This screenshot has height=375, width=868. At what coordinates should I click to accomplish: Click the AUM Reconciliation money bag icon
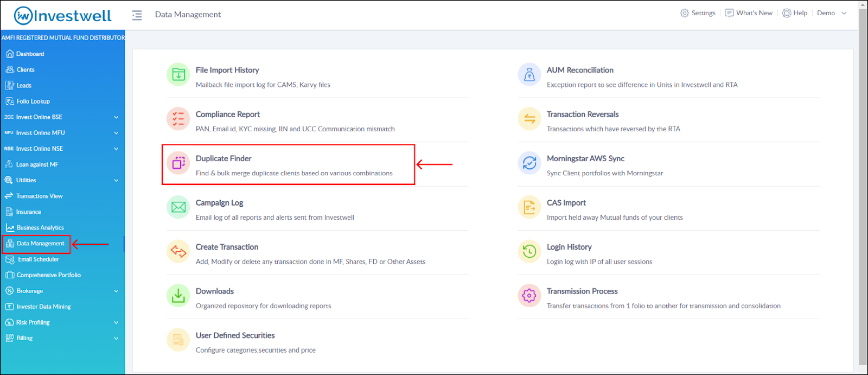tap(529, 75)
